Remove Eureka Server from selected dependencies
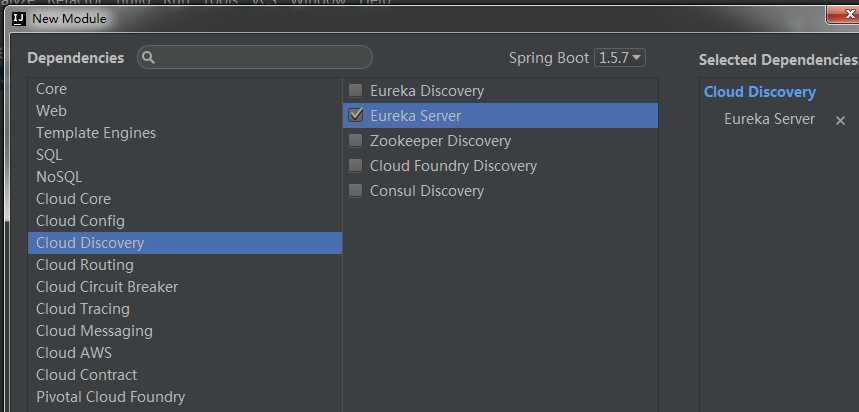 click(840, 120)
